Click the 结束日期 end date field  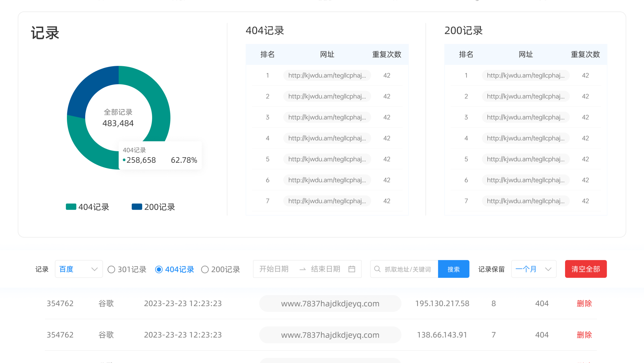326,269
